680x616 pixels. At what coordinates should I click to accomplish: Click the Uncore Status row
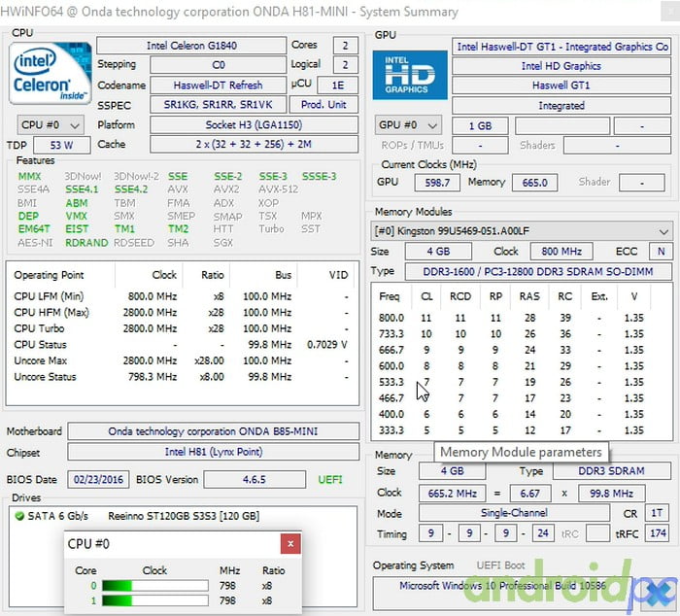pyautogui.click(x=182, y=377)
